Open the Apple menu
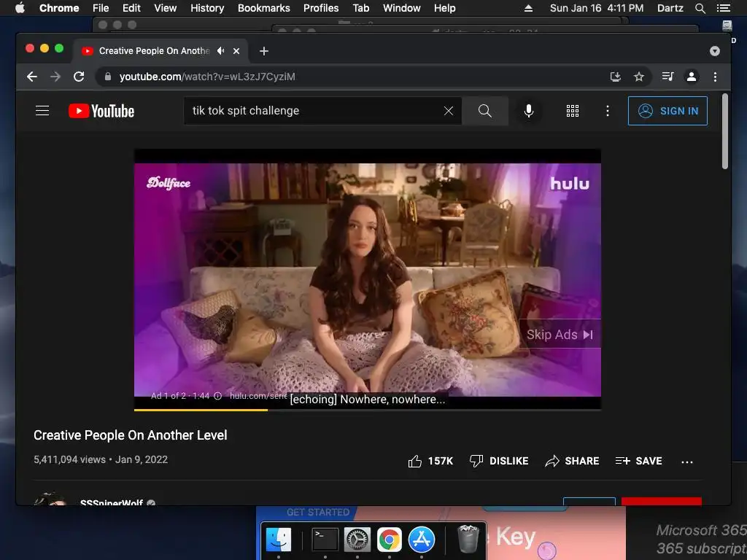 [20, 8]
